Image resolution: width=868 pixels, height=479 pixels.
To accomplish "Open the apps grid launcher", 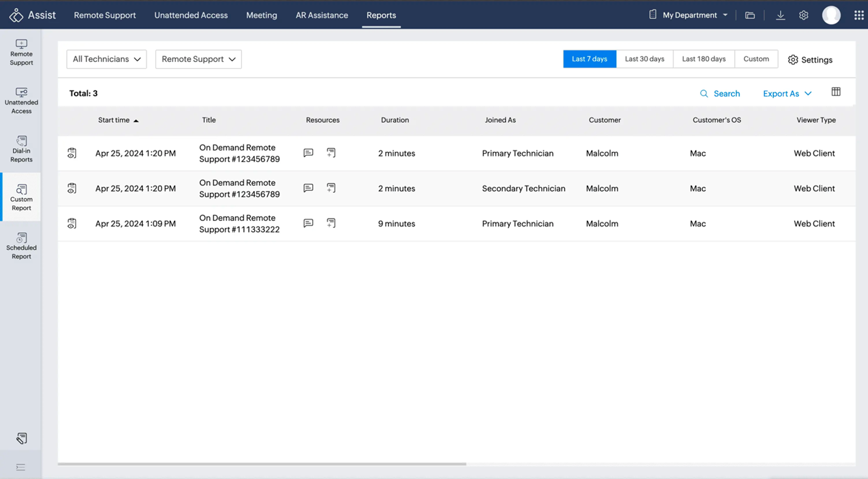I will [859, 15].
